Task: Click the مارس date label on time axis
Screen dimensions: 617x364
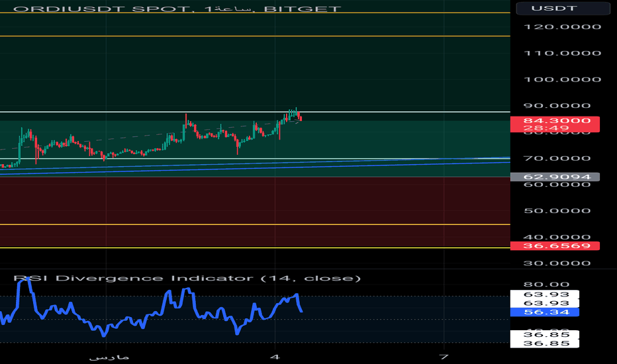Action: point(109,357)
